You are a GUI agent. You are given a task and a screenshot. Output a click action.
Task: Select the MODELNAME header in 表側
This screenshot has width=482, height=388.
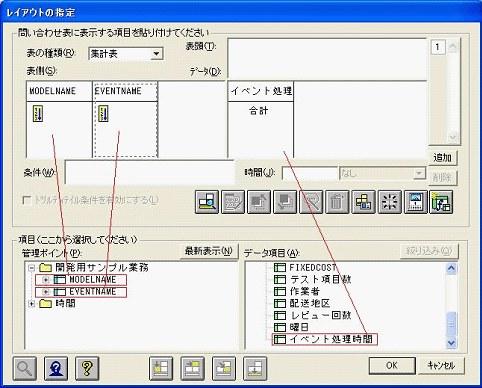click(59, 91)
